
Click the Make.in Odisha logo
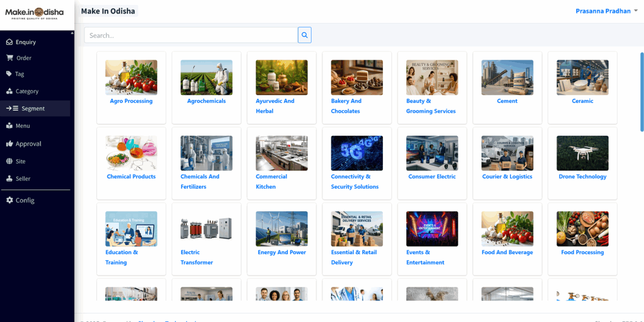click(x=35, y=14)
